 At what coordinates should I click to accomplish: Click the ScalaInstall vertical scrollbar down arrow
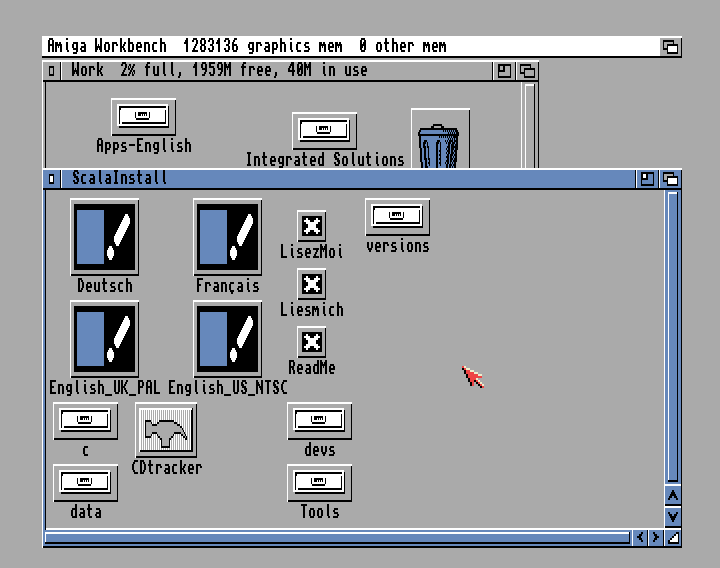click(673, 516)
